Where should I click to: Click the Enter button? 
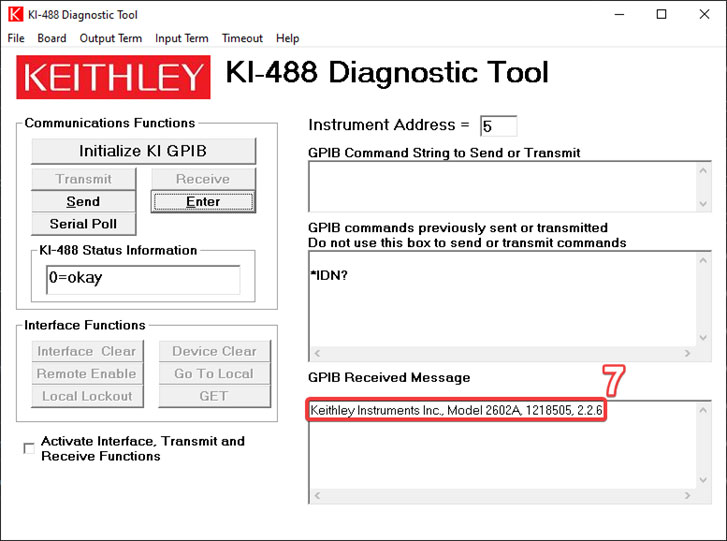(x=203, y=202)
